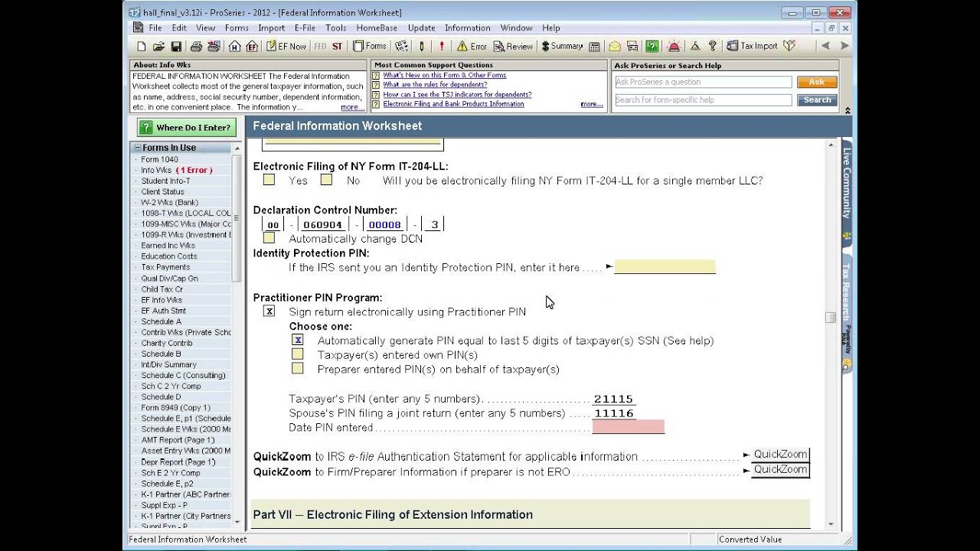Toggle Sign return electronically using Practitioner PIN
Viewport: 980px width, 551px height.
269,311
